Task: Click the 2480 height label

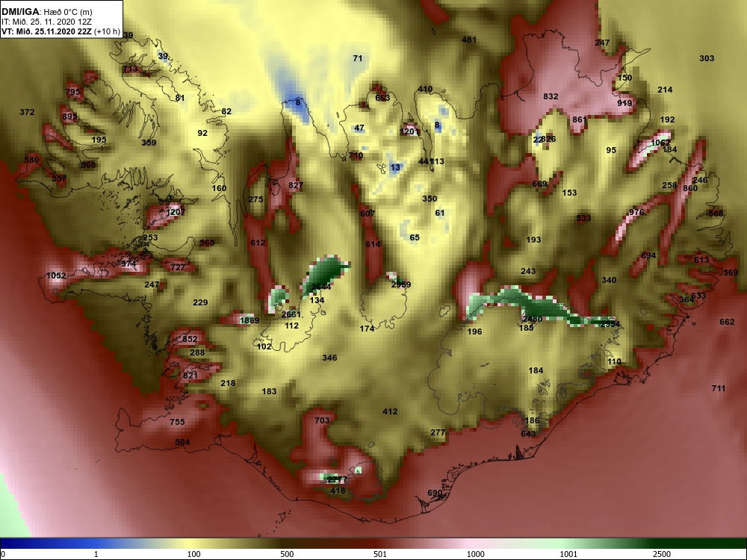Action: [532, 319]
